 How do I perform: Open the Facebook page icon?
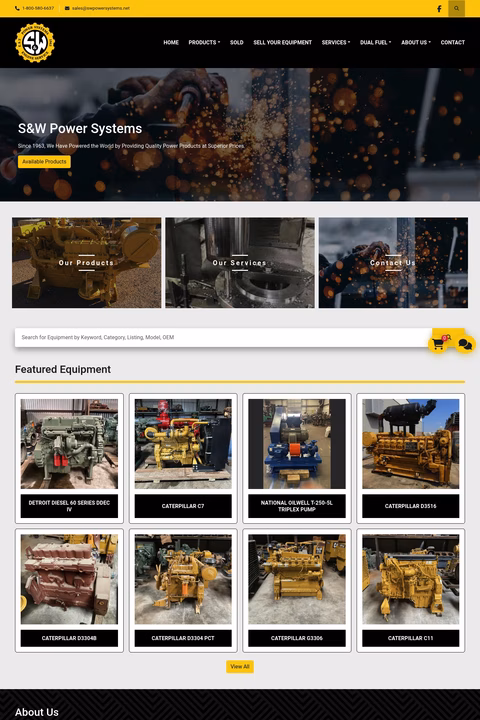click(439, 8)
